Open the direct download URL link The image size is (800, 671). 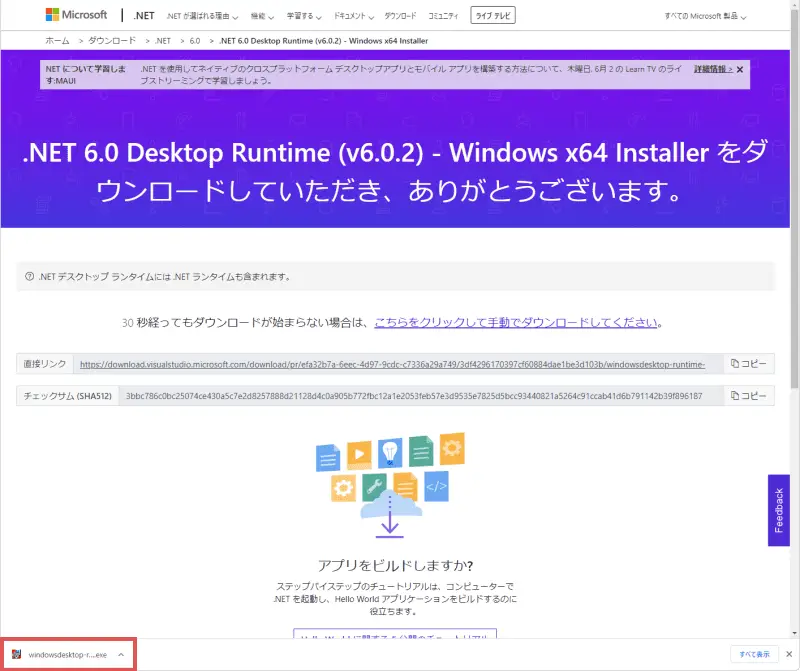click(x=392, y=364)
